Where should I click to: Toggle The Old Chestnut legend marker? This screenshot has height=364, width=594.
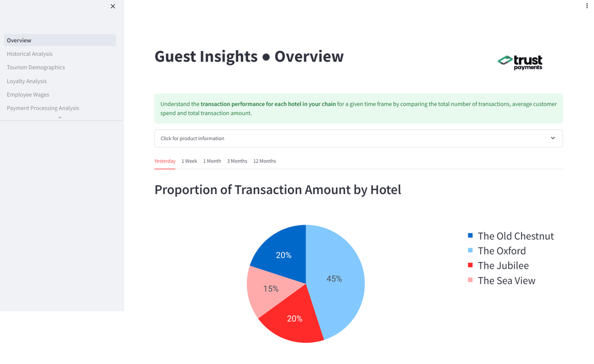click(470, 236)
